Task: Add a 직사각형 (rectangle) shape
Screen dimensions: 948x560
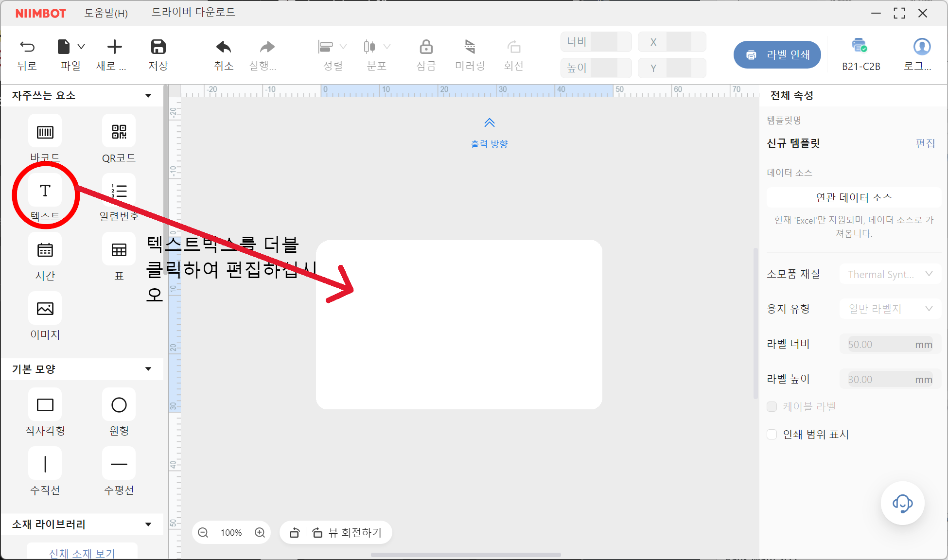Action: pyautogui.click(x=45, y=405)
